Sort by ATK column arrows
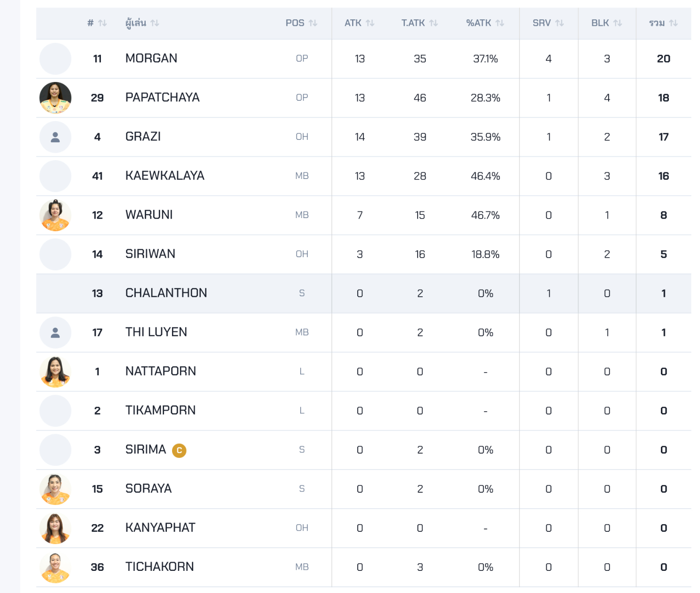700x593 pixels. click(370, 23)
